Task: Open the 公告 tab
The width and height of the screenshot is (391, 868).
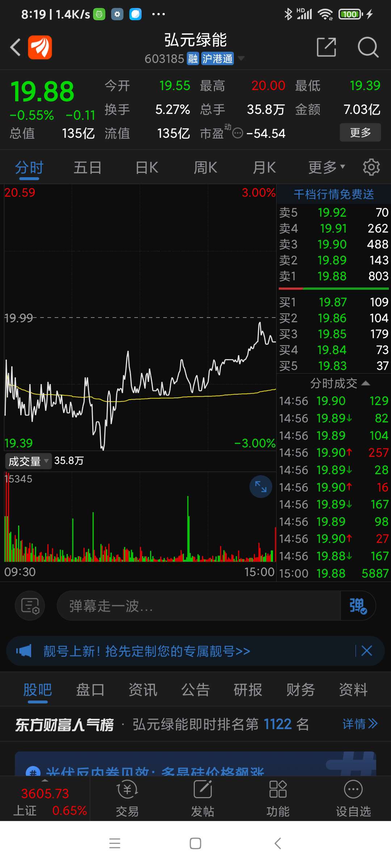Action: coord(195,690)
